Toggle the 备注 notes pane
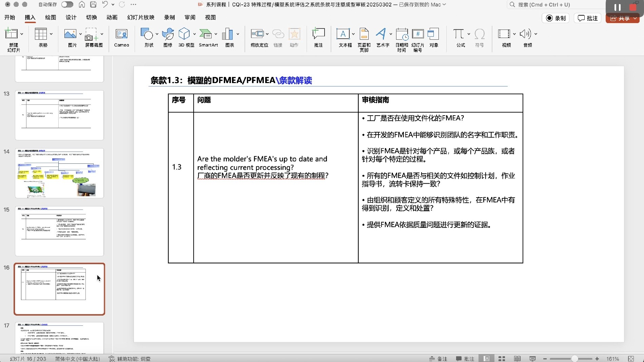The height and width of the screenshot is (362, 644). point(438,358)
